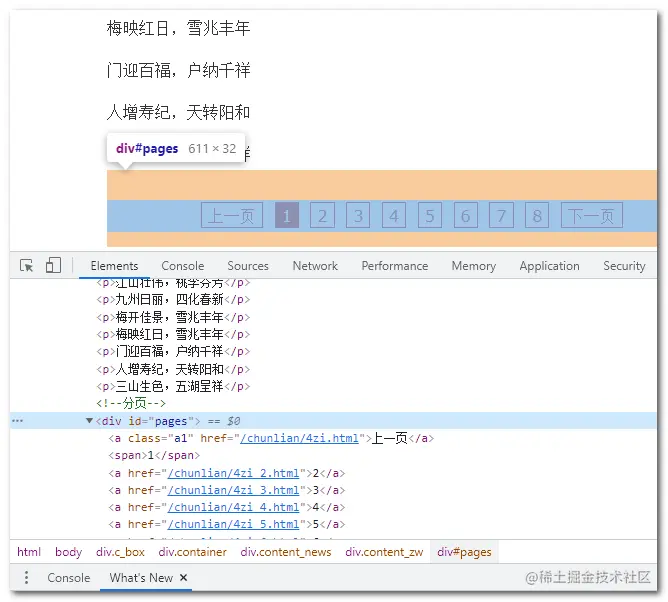
Task: Select div.content_news in the breadcrumb bar
Action: coord(286,552)
